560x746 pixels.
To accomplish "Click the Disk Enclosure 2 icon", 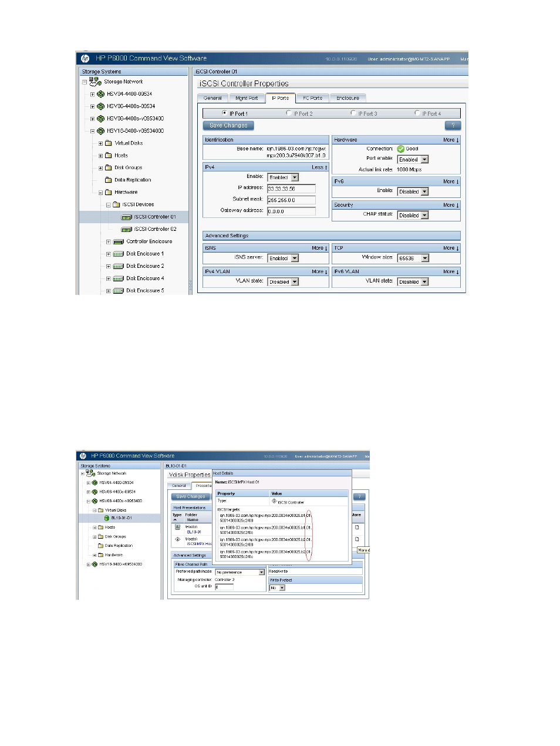I will [x=119, y=267].
